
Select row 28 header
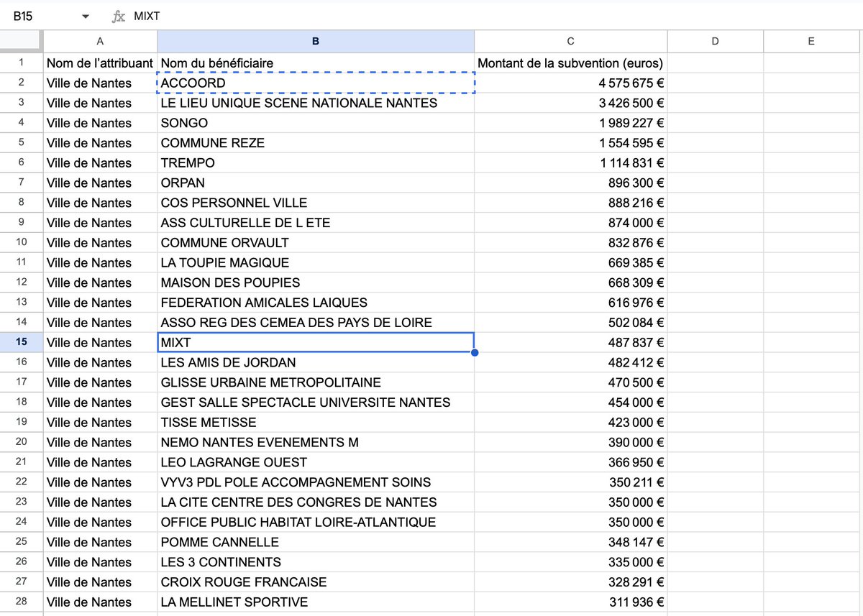[x=22, y=602]
